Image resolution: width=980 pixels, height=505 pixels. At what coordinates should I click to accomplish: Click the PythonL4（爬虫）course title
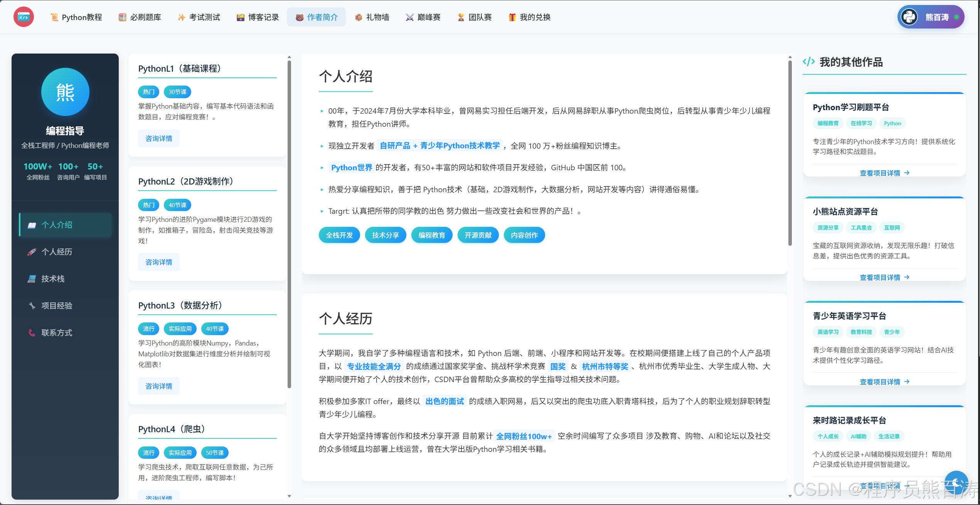coord(172,429)
